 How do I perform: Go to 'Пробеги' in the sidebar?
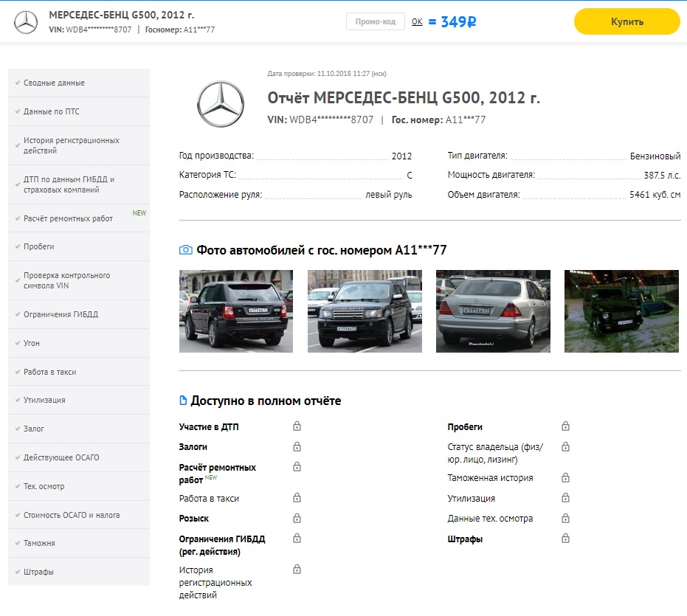point(79,246)
